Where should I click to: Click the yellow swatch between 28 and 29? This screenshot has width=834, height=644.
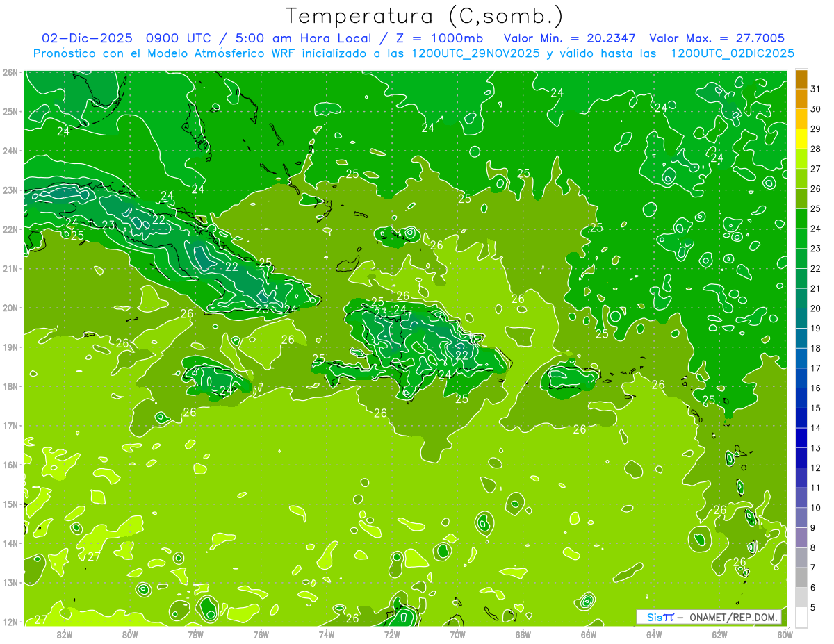click(801, 139)
